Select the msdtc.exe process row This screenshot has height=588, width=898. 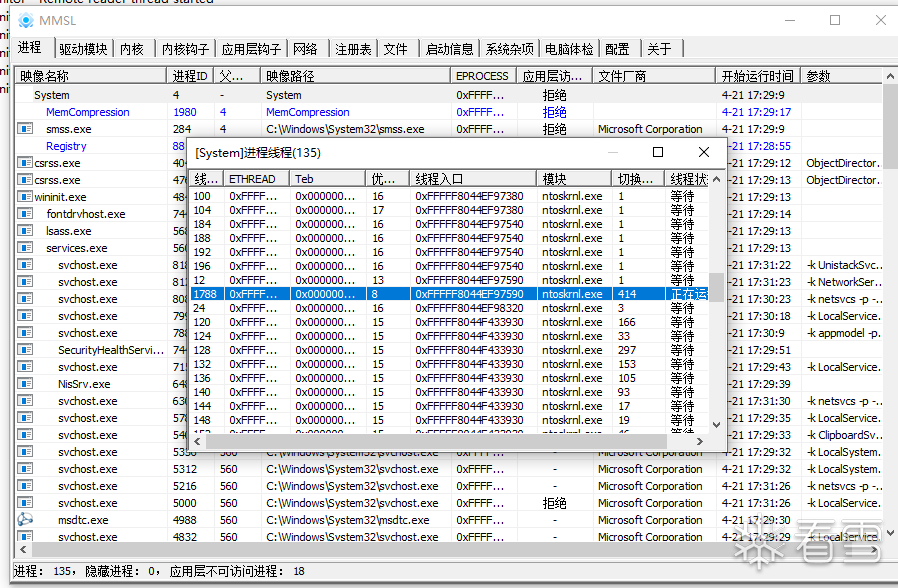click(x=448, y=520)
